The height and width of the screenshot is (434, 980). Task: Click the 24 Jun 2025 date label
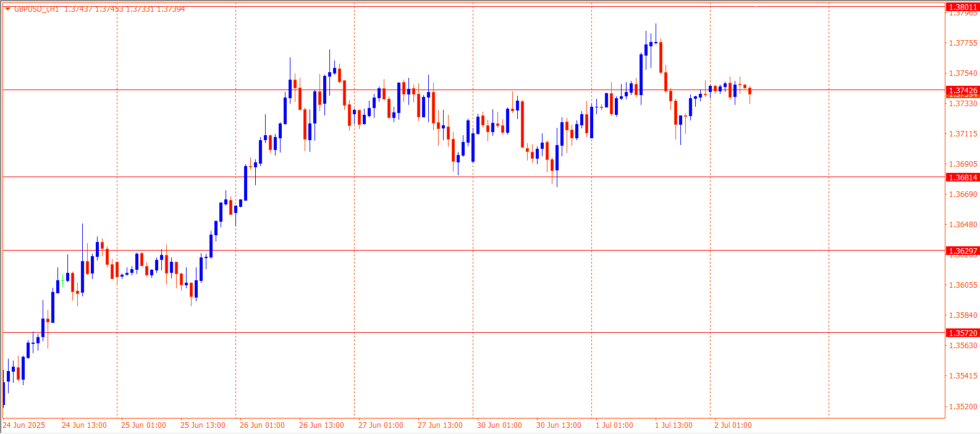coord(24,425)
